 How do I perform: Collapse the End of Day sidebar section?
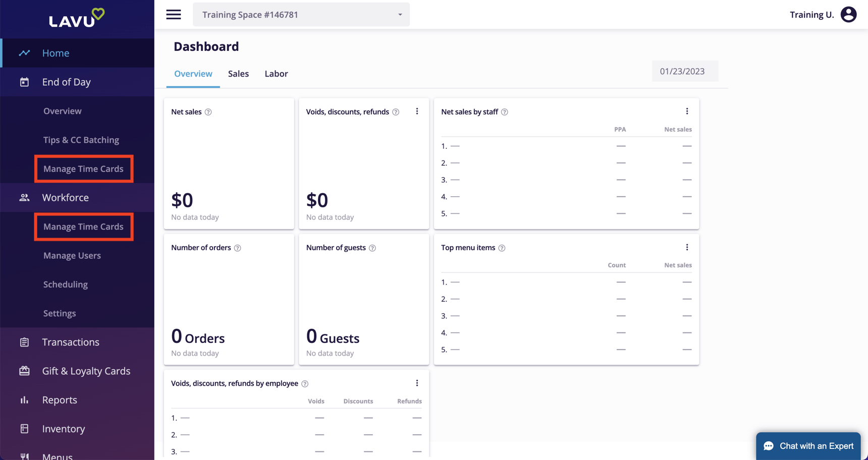[x=77, y=82]
